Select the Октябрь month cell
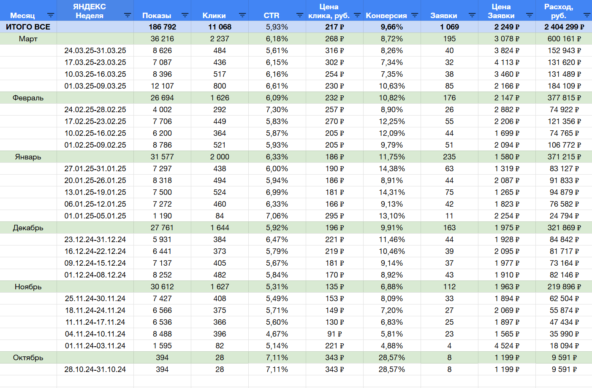This screenshot has width=592, height=388. (28, 358)
